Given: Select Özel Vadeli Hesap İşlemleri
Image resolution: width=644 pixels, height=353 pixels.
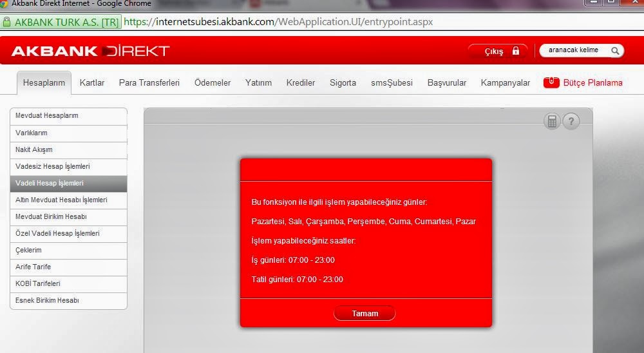Looking at the screenshot, I should (68, 234).
